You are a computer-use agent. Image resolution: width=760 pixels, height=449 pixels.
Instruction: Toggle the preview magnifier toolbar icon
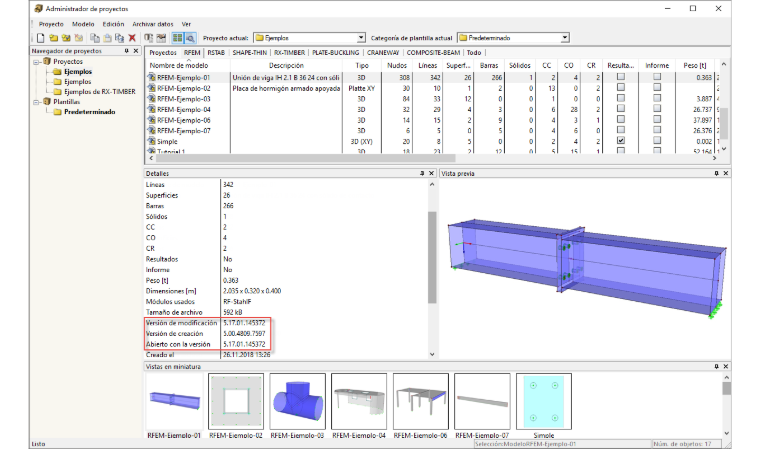point(190,38)
